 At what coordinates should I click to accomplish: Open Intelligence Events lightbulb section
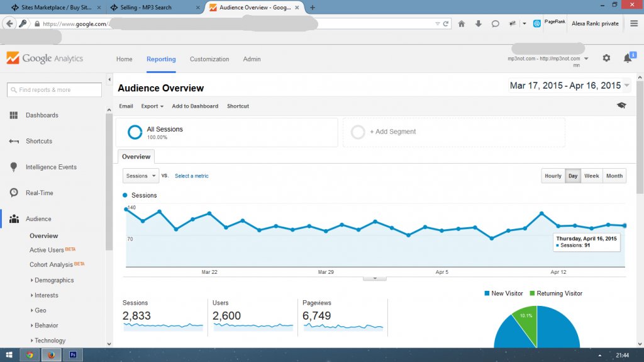coord(50,167)
